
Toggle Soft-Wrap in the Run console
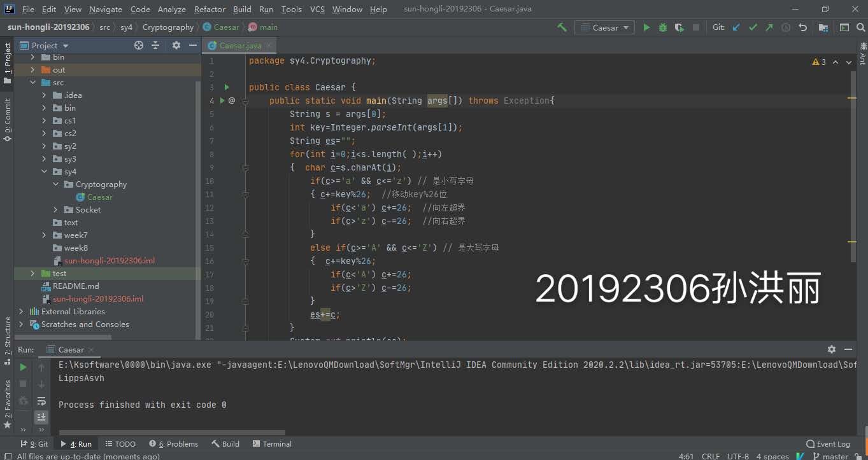tap(41, 401)
